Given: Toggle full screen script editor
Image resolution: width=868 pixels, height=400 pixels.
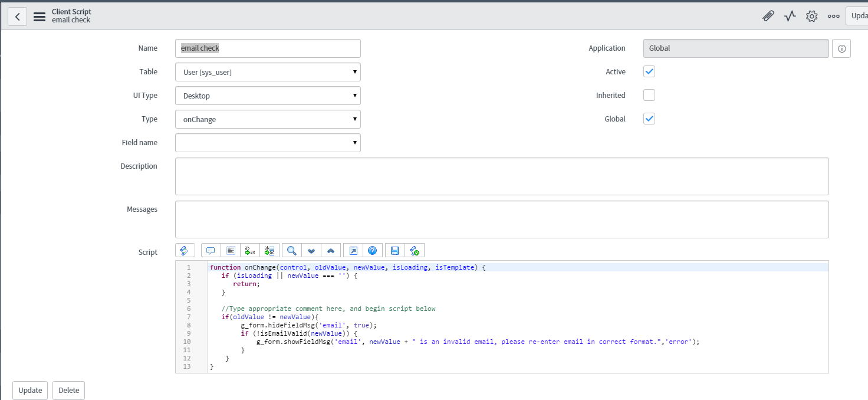Looking at the screenshot, I should coord(353,250).
